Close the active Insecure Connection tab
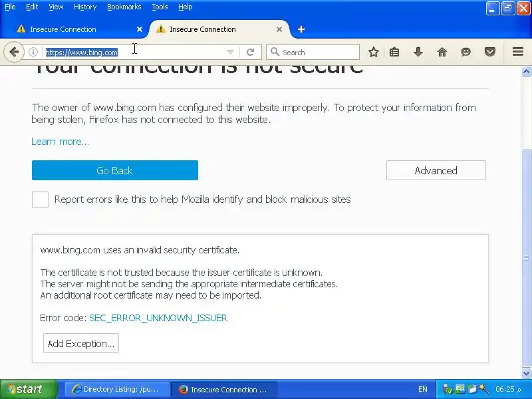The image size is (532, 399). point(279,29)
